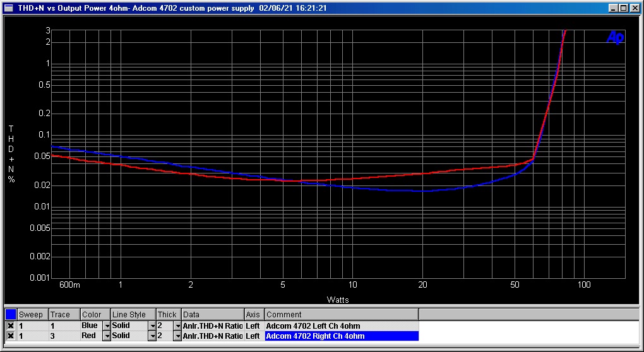Click the Color column header
This screenshot has height=352, width=644.
(96, 315)
